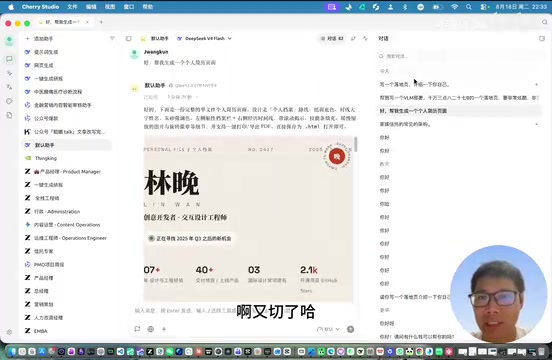The image size is (552, 360).
Task: Select the 公众号爆款 assistant
Action: tap(67, 118)
